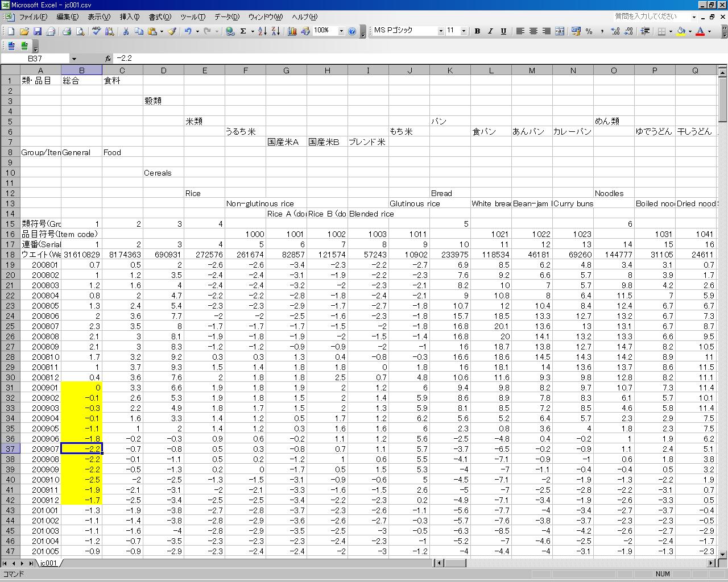This screenshot has height=582, width=728.
Task: Switch to the jc001 sheet tab
Action: point(48,563)
